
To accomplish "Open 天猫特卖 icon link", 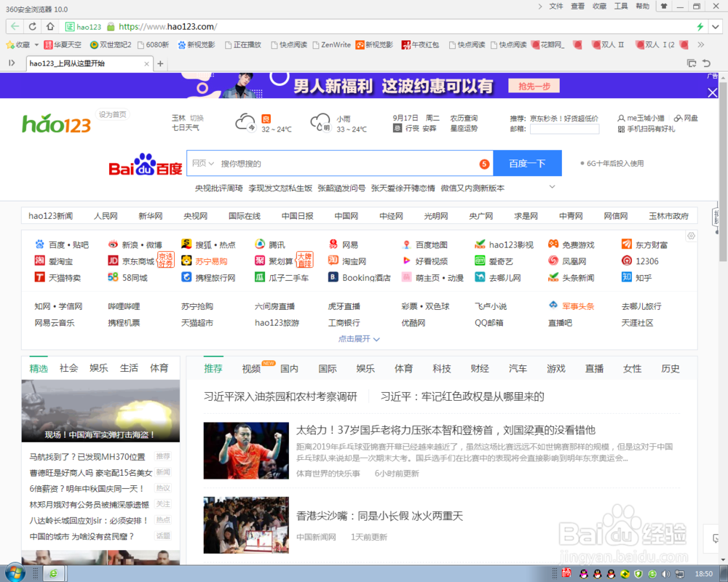I will (x=40, y=277).
